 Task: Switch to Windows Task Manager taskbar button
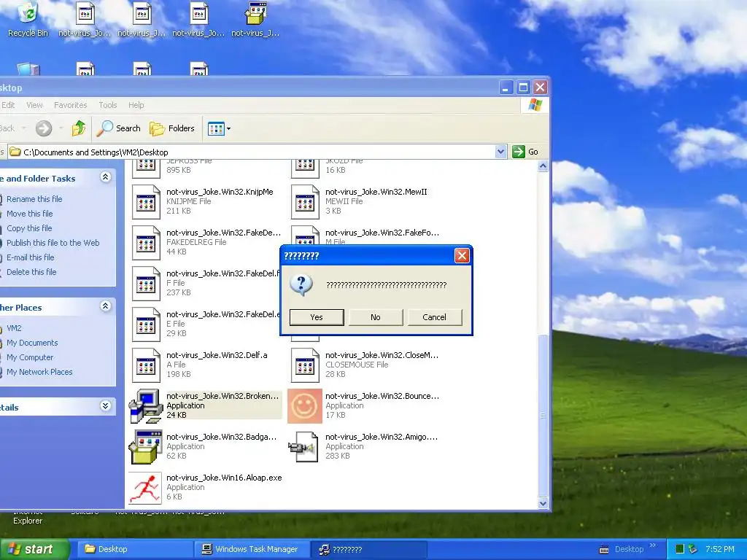[x=252, y=550]
